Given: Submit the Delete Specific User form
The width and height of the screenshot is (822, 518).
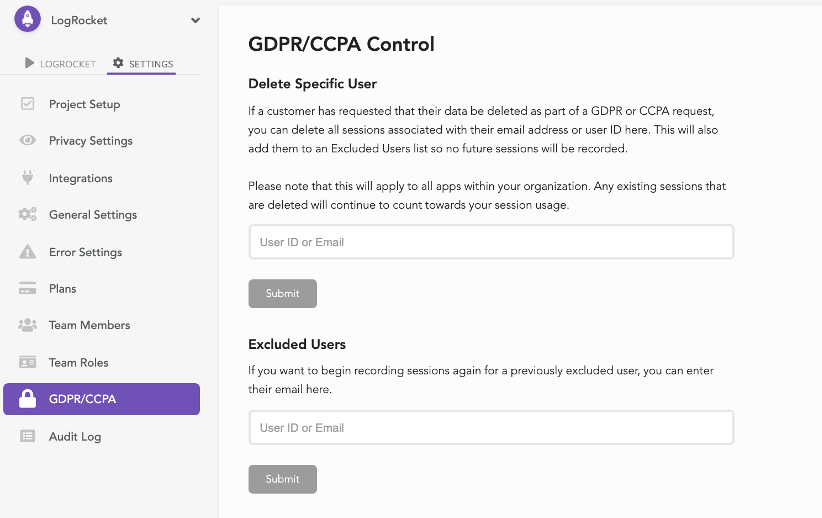Looking at the screenshot, I should click(282, 293).
